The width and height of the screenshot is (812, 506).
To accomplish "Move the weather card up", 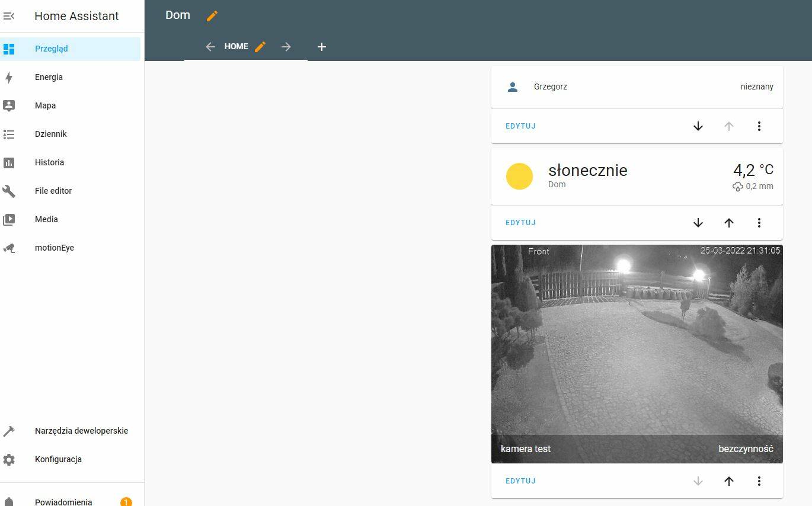I will tap(729, 223).
